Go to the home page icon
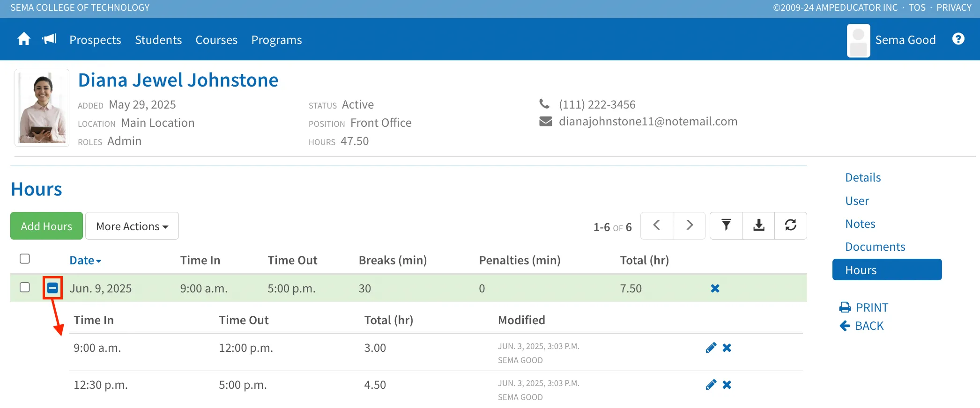Viewport: 980px width, 408px height. click(x=24, y=39)
